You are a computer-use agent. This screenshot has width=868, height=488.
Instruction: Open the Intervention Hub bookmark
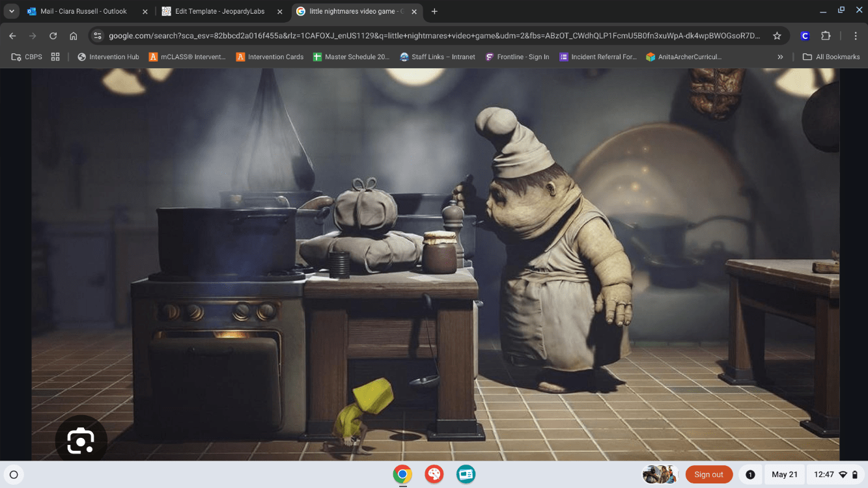108,57
